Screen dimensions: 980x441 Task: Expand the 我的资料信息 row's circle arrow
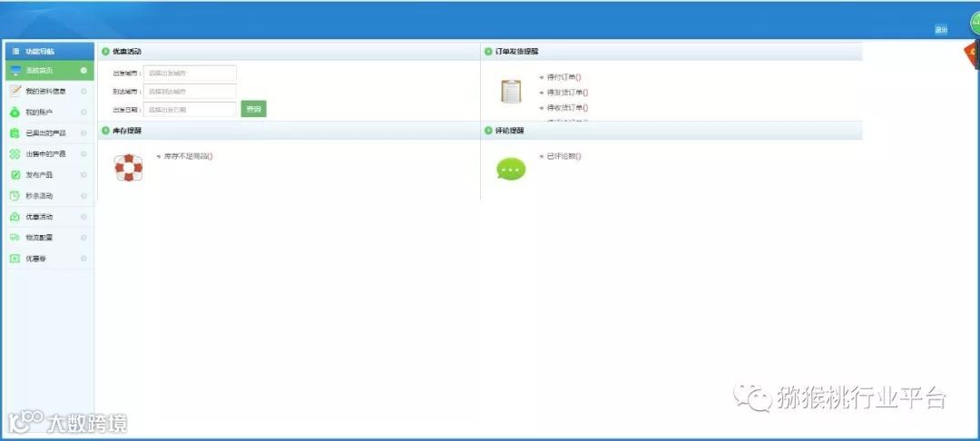pos(83,92)
